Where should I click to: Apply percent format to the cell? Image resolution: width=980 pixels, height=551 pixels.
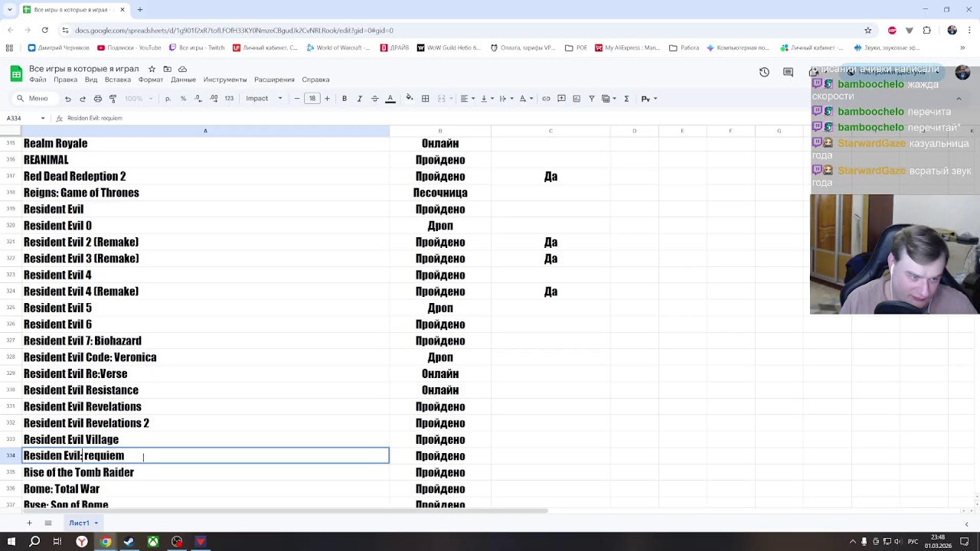click(183, 99)
